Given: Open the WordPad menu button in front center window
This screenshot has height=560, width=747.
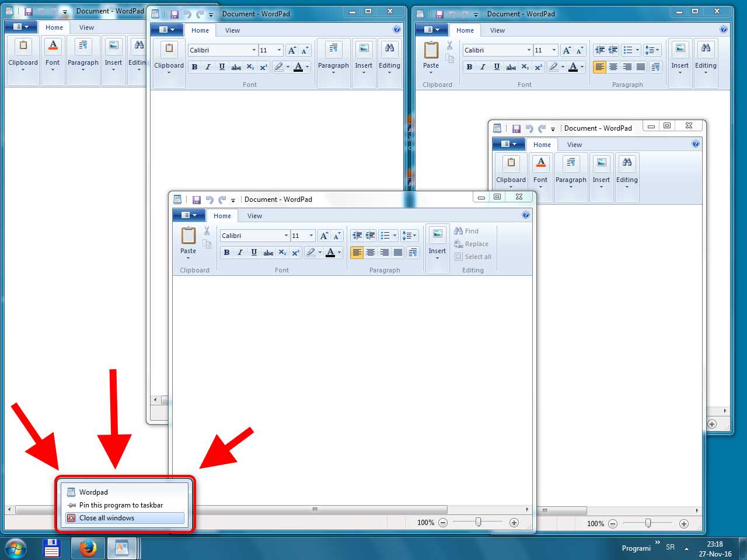Looking at the screenshot, I should pos(189,215).
